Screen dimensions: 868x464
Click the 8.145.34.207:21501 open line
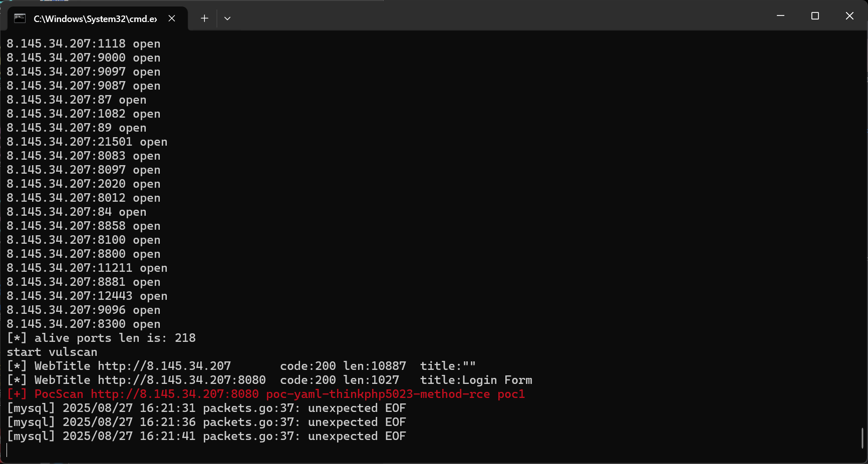click(x=87, y=142)
